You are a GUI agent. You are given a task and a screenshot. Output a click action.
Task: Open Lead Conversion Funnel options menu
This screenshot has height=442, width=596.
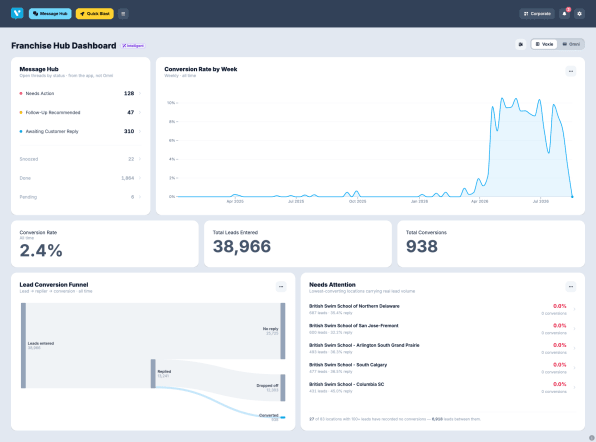[281, 287]
